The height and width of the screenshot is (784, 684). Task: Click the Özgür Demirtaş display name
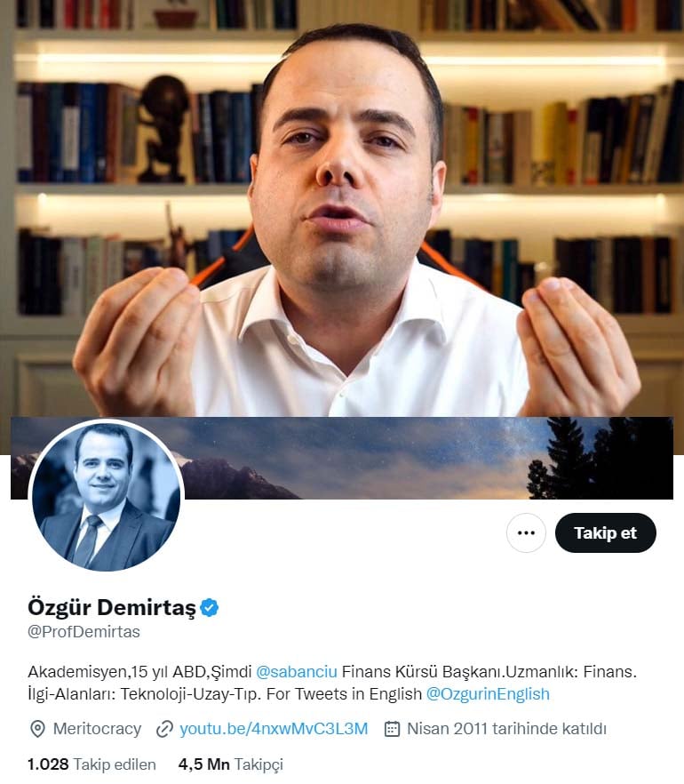(112, 607)
